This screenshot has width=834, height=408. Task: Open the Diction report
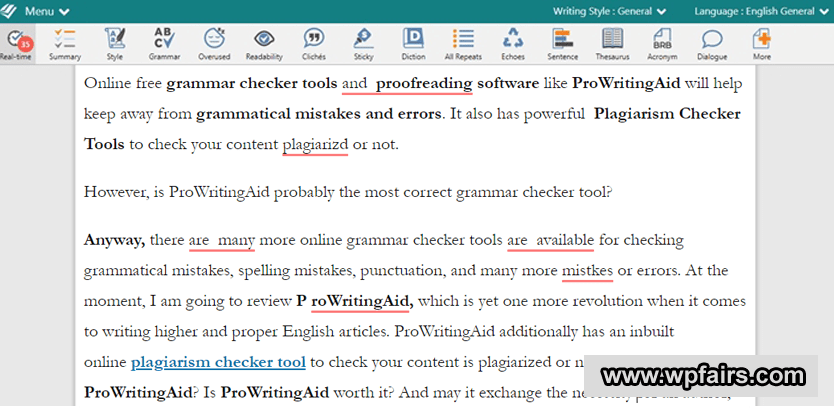click(413, 44)
